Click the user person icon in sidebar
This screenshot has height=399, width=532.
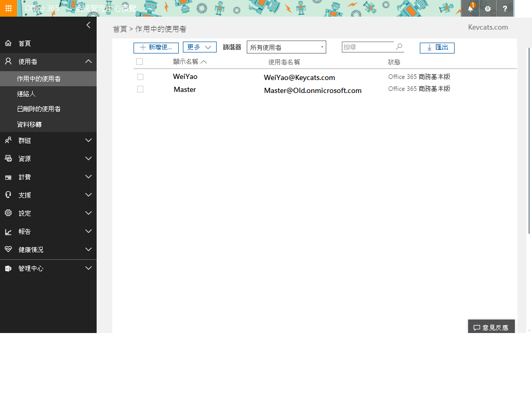click(x=8, y=61)
